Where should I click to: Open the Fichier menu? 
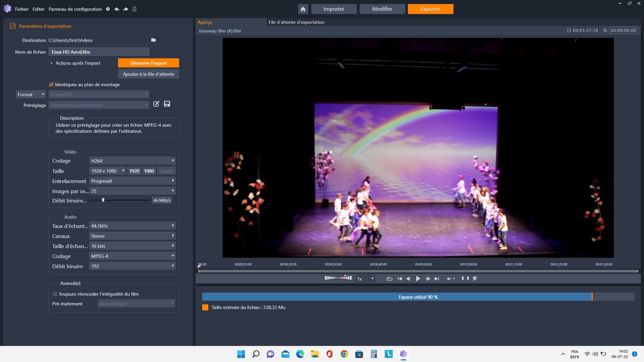(21, 9)
